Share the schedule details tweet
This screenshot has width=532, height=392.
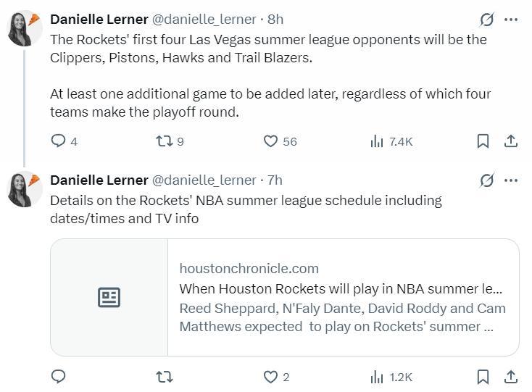coord(510,377)
